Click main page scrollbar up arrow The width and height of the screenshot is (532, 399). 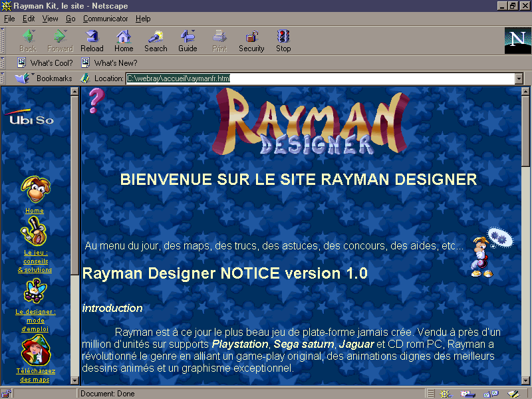click(x=525, y=91)
